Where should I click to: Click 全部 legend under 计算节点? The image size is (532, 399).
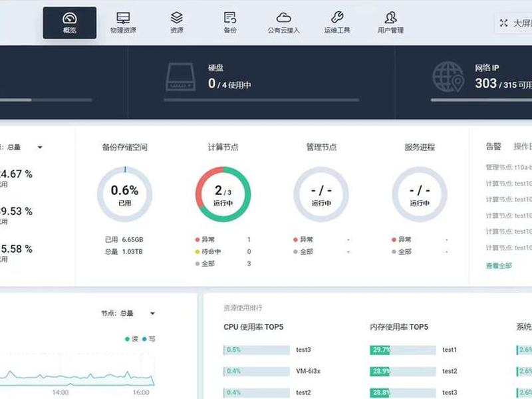[x=205, y=263]
